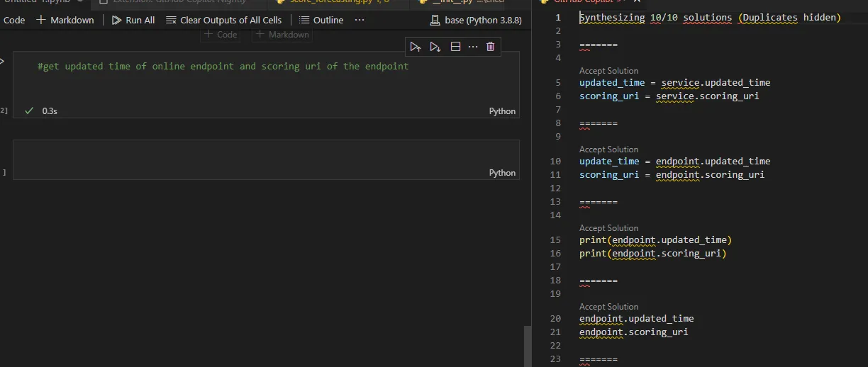Click Run All in notebook toolbar
This screenshot has width=868, height=367.
tap(133, 20)
